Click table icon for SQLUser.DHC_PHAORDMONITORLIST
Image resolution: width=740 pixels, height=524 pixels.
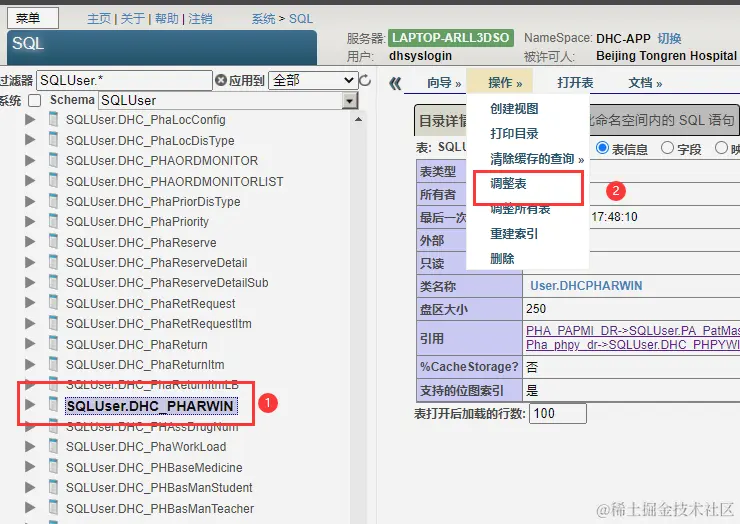(54, 181)
